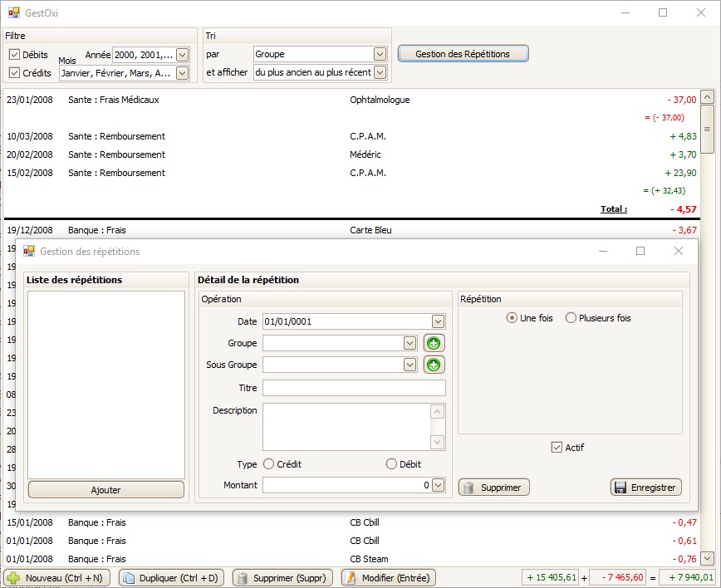This screenshot has width=721, height=588.
Task: Click the Description text area
Action: point(346,427)
